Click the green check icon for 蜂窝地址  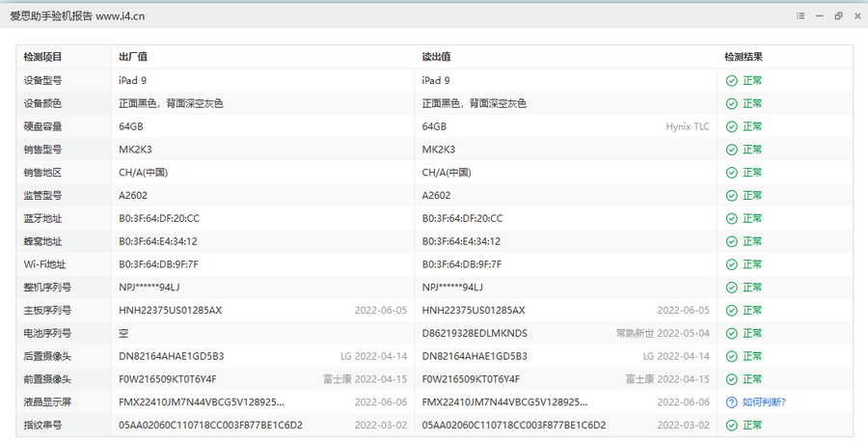(731, 241)
